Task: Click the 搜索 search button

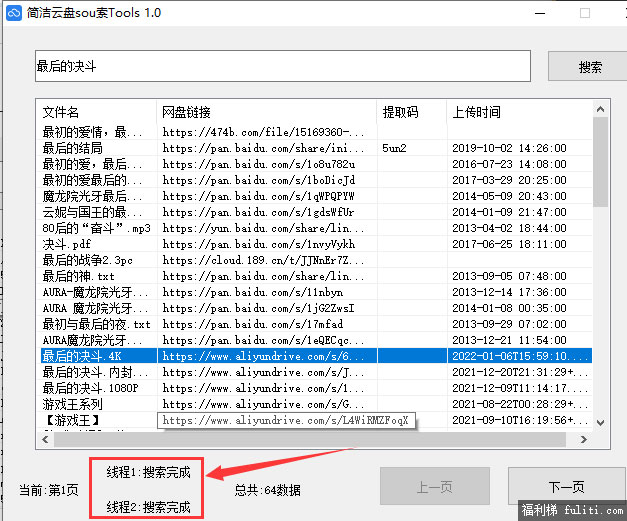Action: coord(590,67)
